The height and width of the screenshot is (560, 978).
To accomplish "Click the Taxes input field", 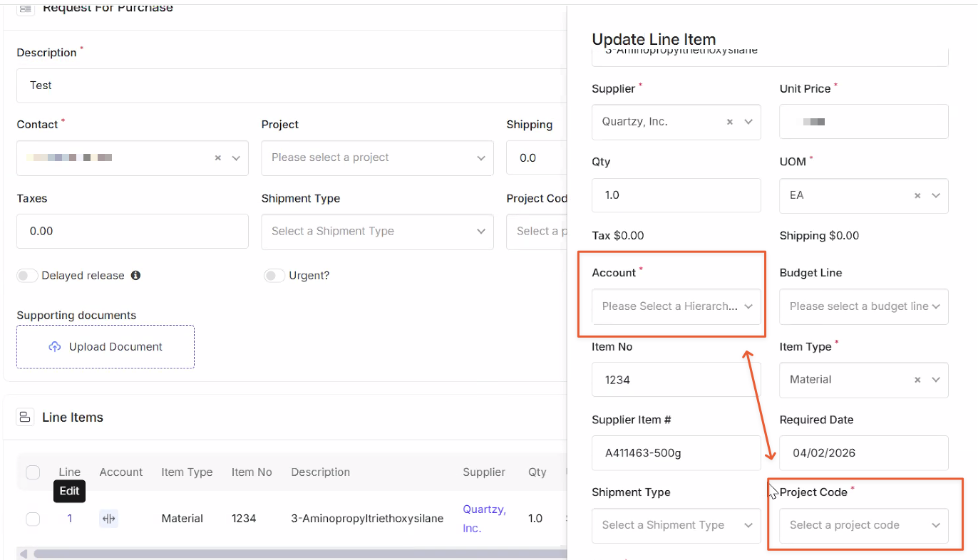I will coord(133,232).
